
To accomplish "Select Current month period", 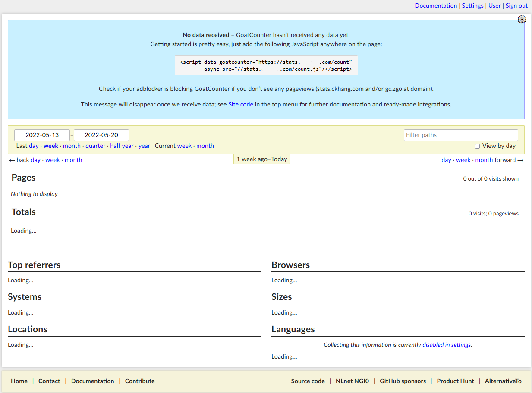I will 205,146.
